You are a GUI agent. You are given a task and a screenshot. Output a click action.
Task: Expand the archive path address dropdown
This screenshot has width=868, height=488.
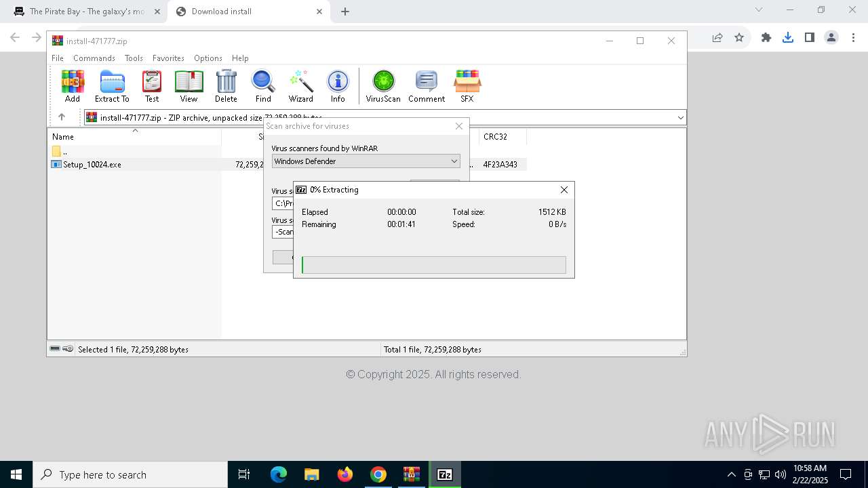point(680,118)
